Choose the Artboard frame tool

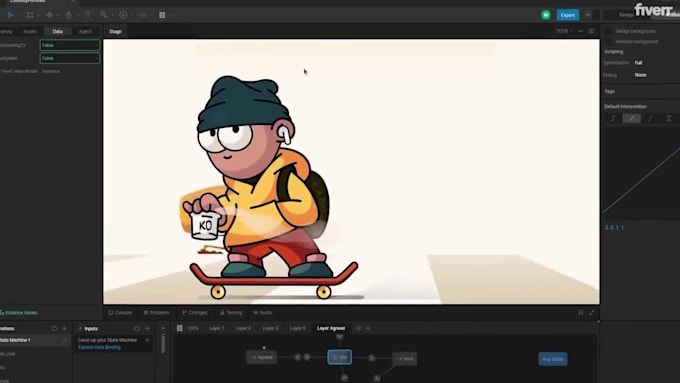coord(30,15)
